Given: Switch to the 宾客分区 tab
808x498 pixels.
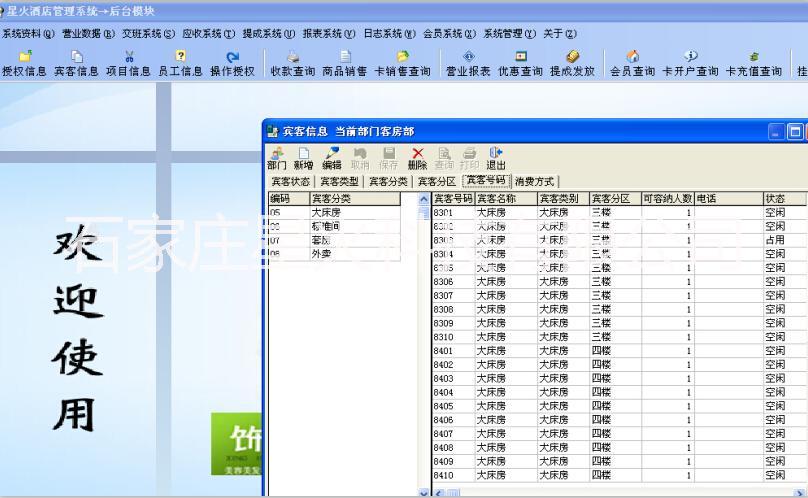Looking at the screenshot, I should (x=437, y=181).
